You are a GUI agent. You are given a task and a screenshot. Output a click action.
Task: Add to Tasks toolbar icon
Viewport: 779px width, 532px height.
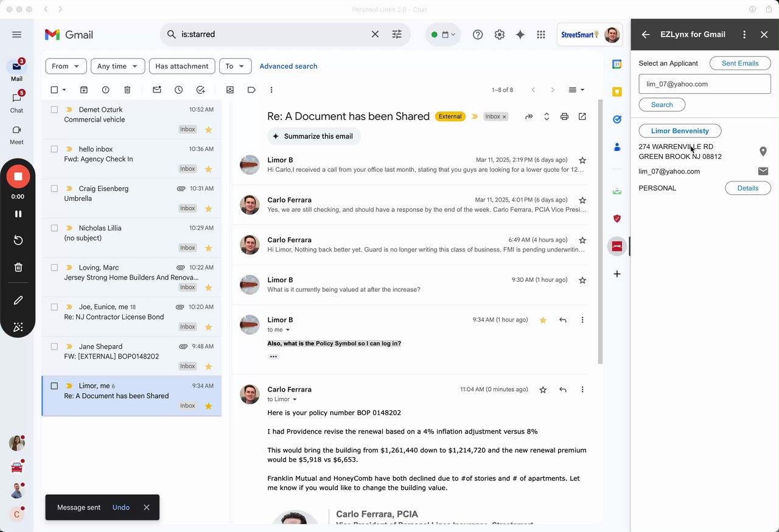point(200,90)
